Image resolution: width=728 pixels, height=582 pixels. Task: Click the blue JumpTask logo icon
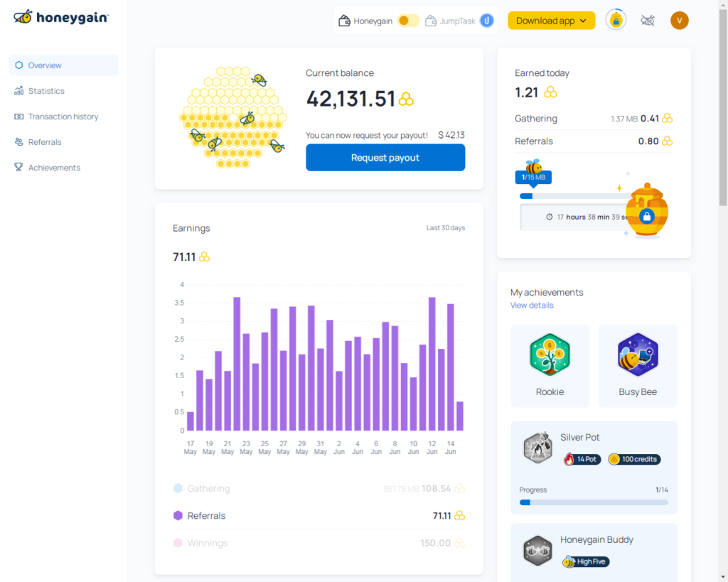coord(486,21)
